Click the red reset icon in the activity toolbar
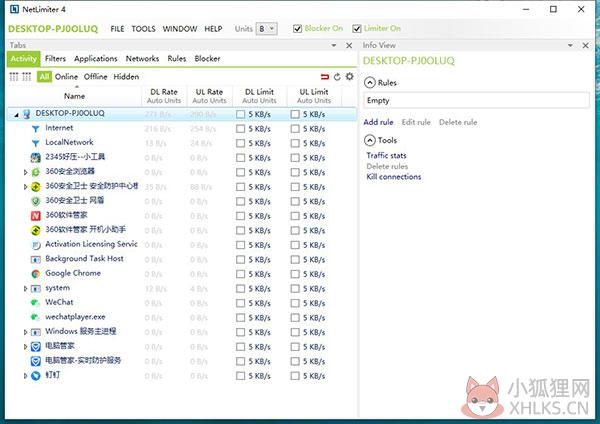The image size is (600, 424). point(325,77)
